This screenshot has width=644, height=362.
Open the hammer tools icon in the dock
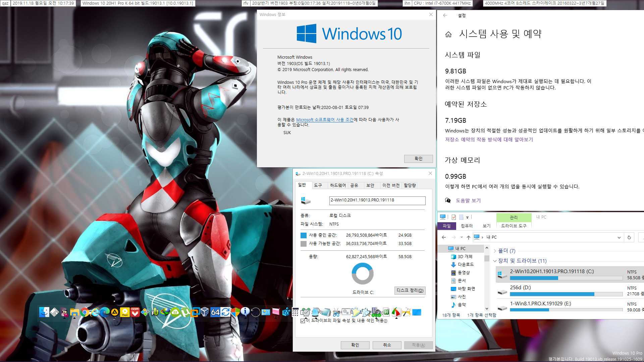[x=406, y=312]
